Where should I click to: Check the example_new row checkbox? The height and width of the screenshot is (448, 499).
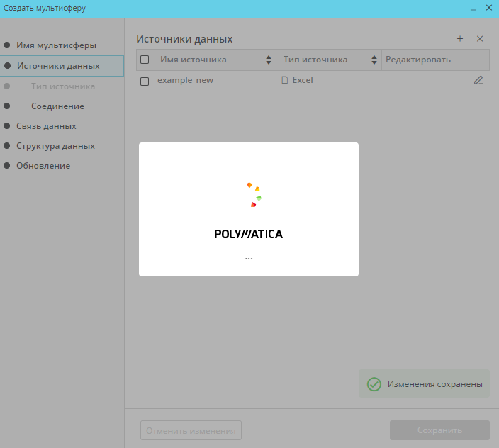[145, 82]
